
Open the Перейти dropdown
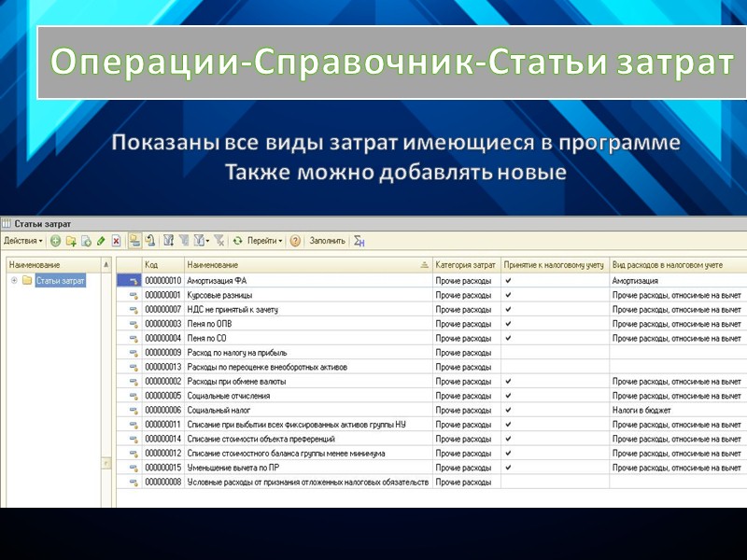[264, 241]
